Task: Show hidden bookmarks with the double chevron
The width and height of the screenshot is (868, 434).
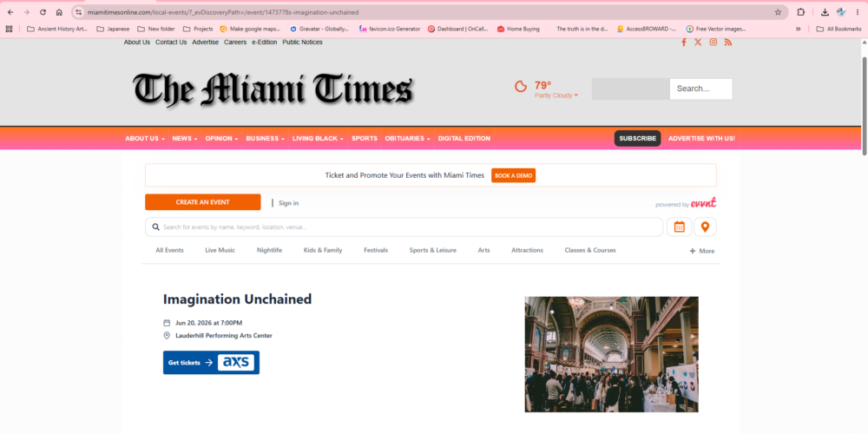Action: [x=799, y=29]
